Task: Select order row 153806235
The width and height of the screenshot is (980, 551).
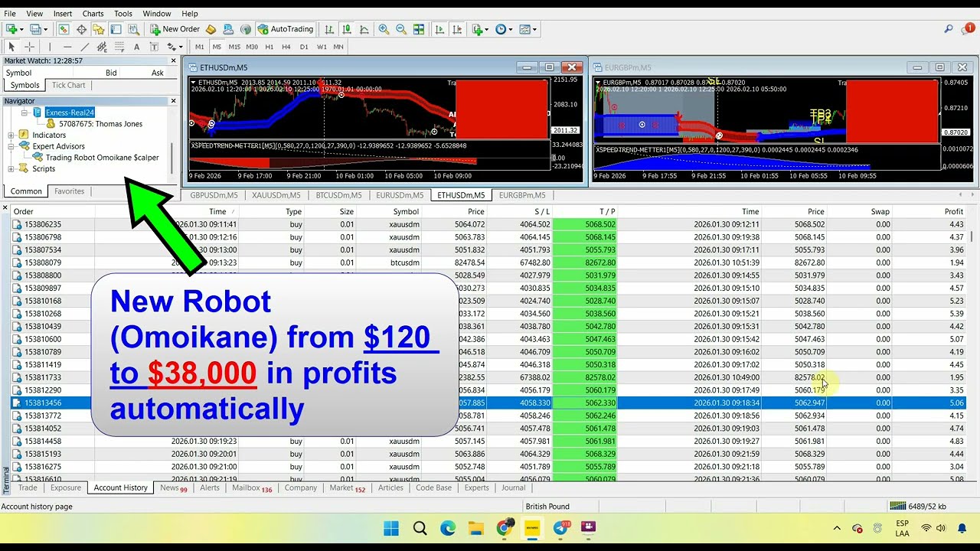Action: click(x=490, y=224)
